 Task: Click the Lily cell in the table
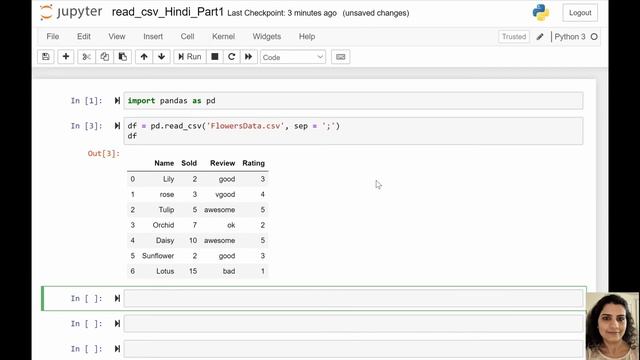tap(169, 179)
